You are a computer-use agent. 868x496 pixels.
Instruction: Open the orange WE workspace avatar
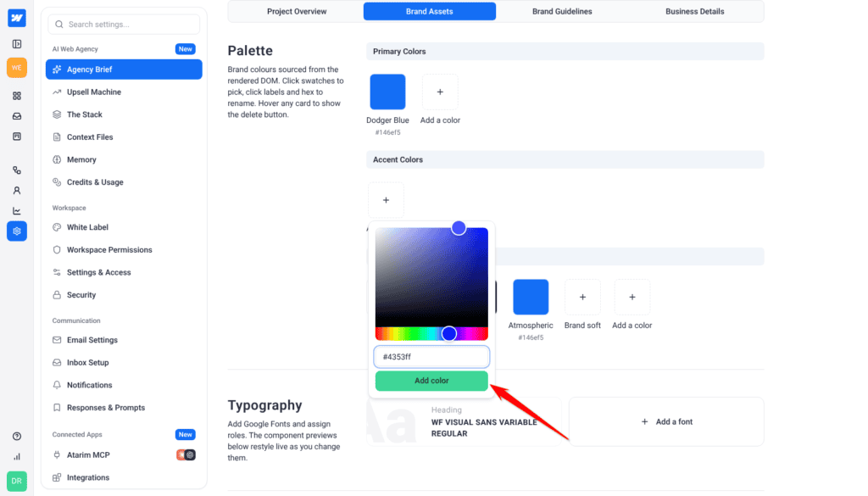coord(17,68)
